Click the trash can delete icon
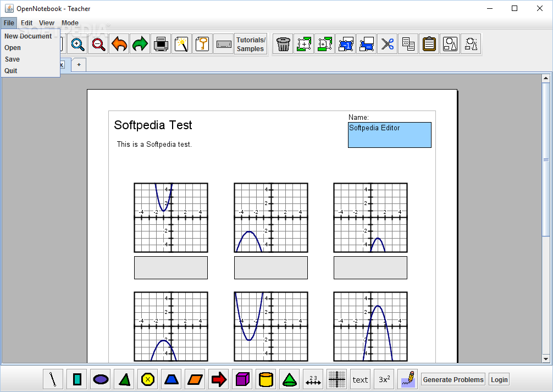The width and height of the screenshot is (553, 392). [x=283, y=44]
